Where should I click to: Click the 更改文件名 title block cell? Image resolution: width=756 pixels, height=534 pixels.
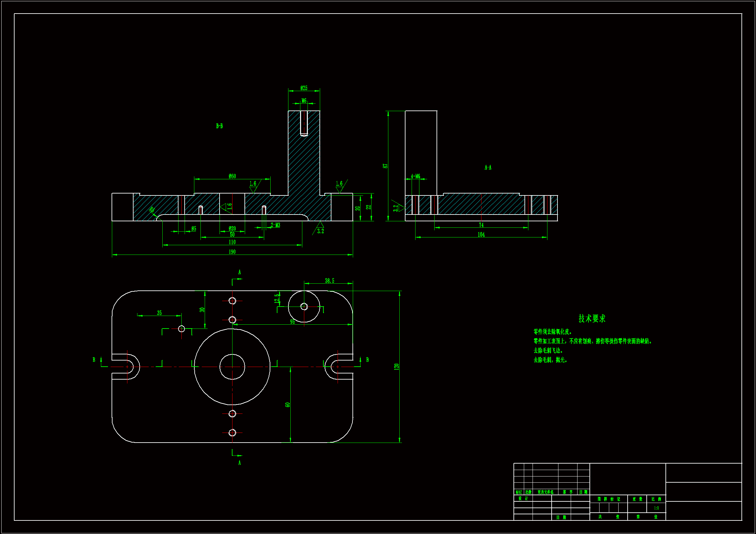click(x=545, y=492)
